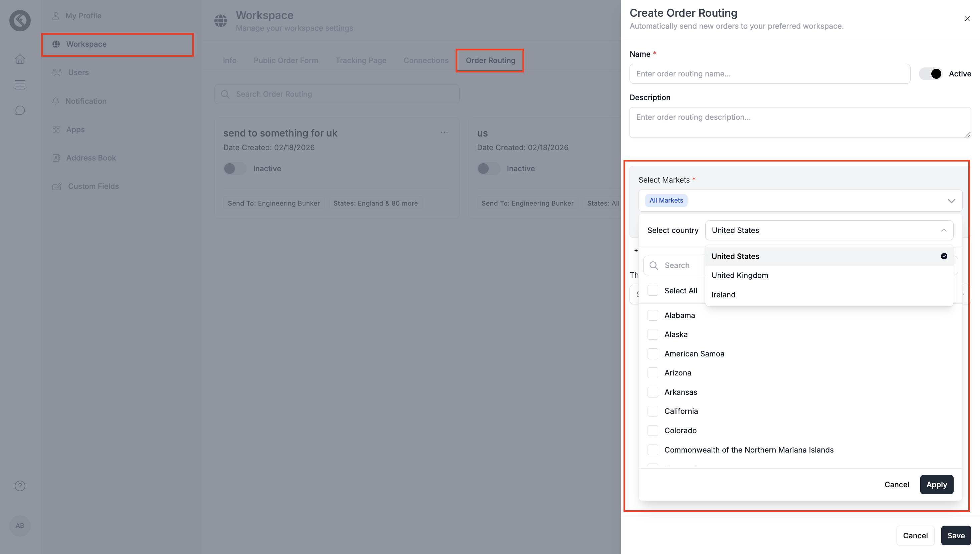
Task: Open Address Book in settings menu
Action: click(x=90, y=158)
